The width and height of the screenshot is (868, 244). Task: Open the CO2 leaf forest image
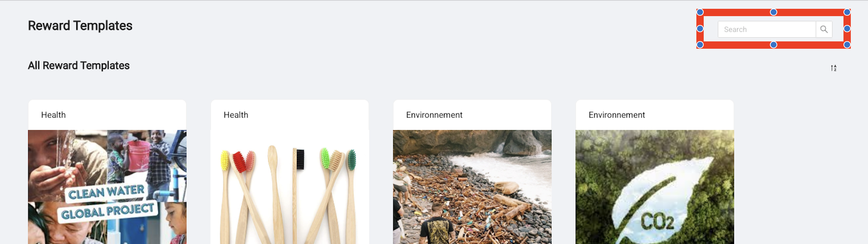(655, 187)
